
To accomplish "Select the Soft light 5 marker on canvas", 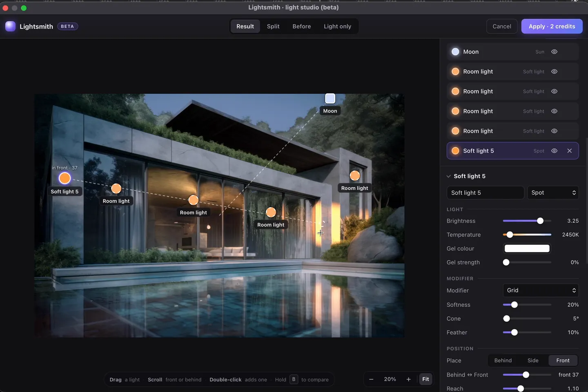I will tap(65, 178).
